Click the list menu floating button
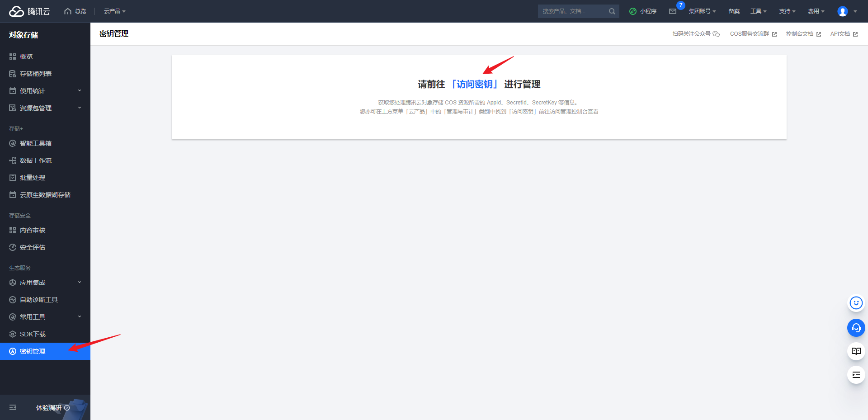The height and width of the screenshot is (420, 868). pyautogui.click(x=856, y=375)
